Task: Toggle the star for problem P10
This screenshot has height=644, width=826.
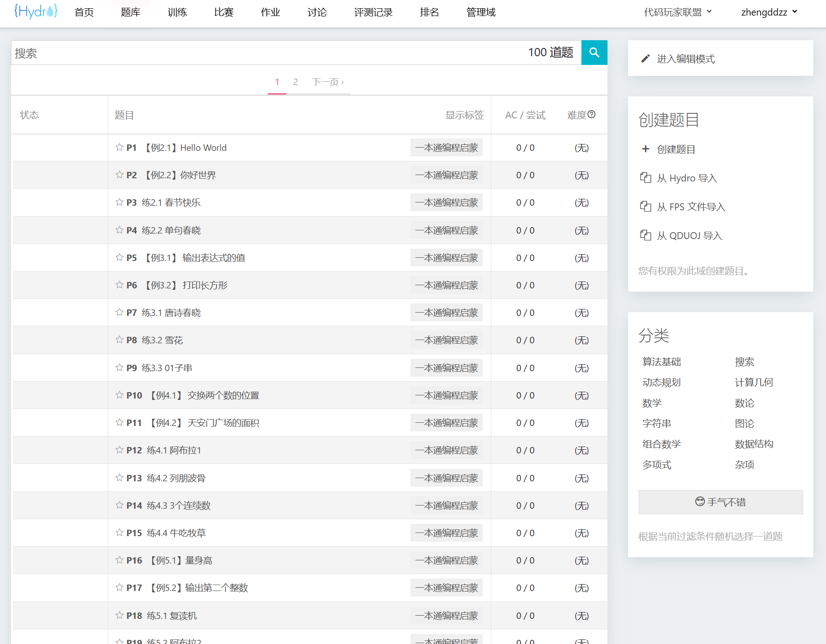Action: click(119, 395)
